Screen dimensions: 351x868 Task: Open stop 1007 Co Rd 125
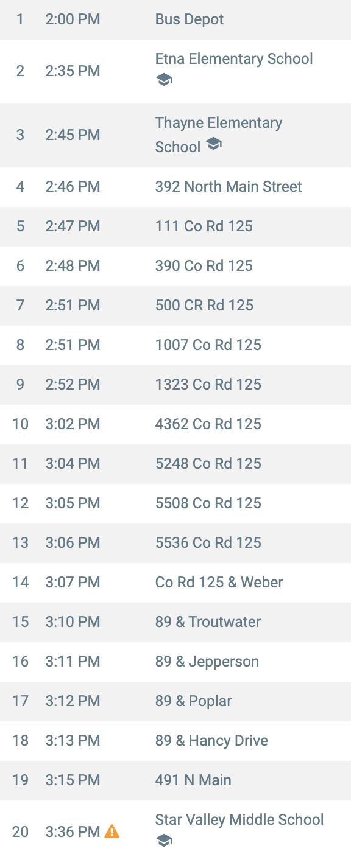pyautogui.click(x=175, y=345)
